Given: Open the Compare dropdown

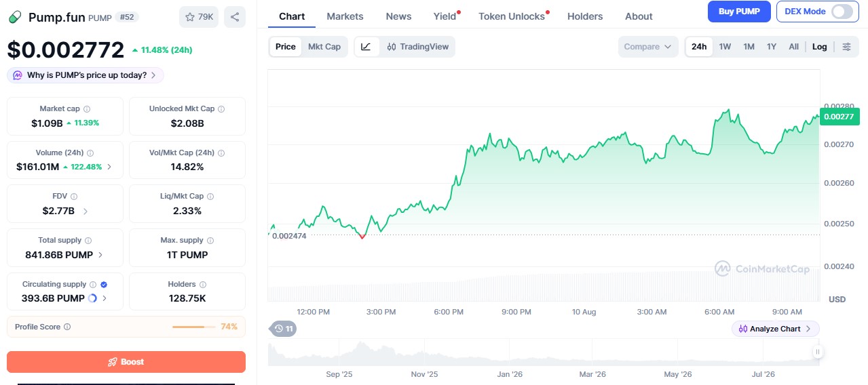Looking at the screenshot, I should click(647, 47).
